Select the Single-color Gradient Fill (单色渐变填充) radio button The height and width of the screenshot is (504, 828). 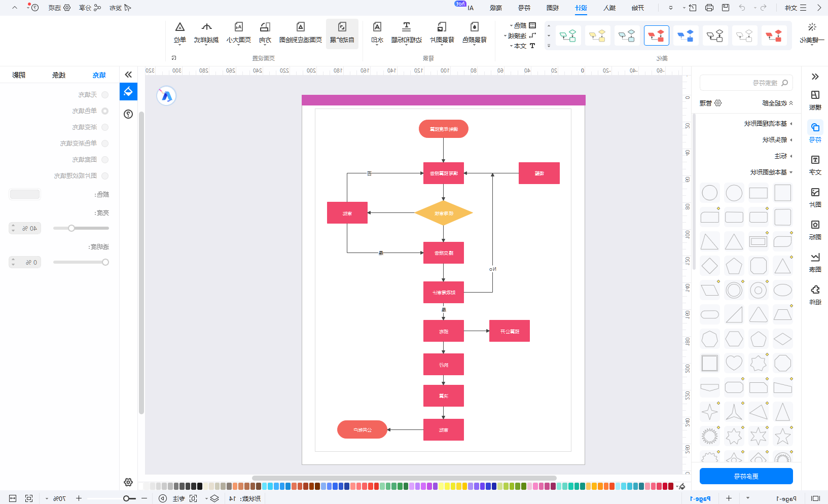[105, 143]
